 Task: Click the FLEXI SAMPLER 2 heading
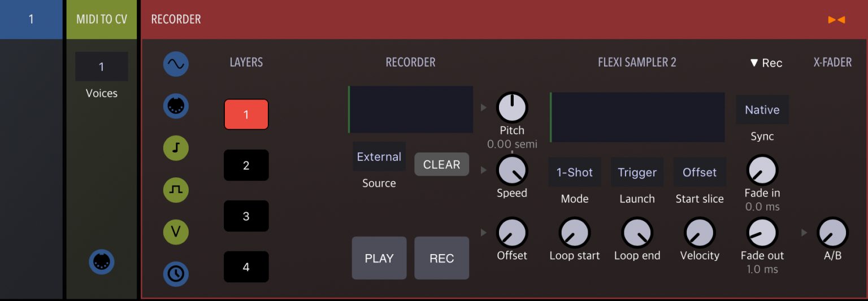637,63
